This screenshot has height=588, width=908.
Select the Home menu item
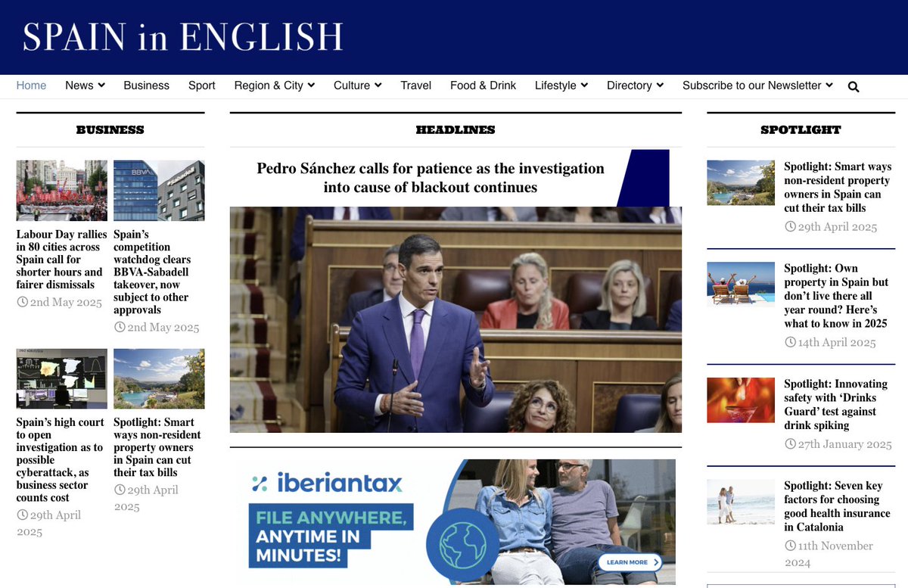(x=31, y=86)
